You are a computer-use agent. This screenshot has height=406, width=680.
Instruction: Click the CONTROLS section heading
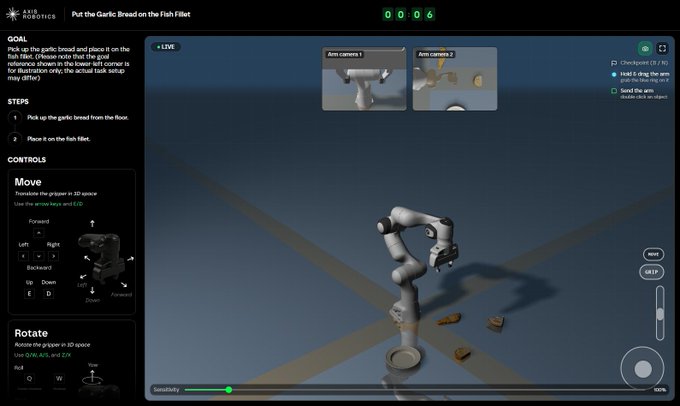pos(27,160)
